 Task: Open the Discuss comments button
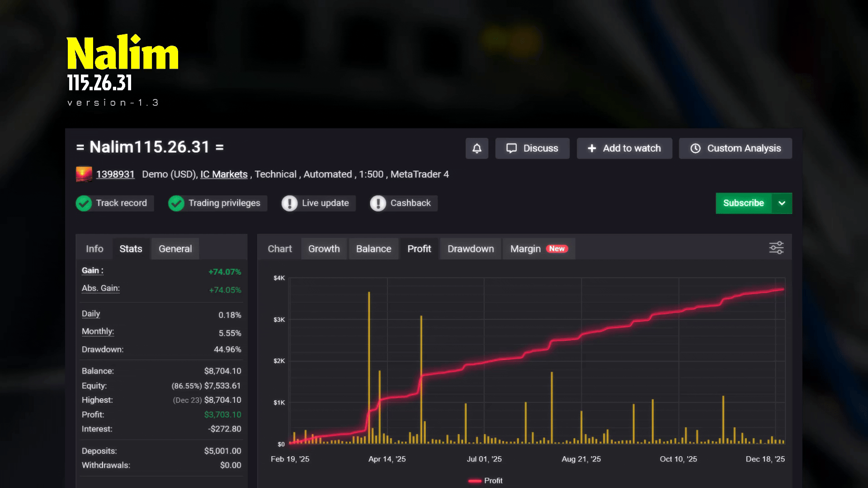click(532, 148)
